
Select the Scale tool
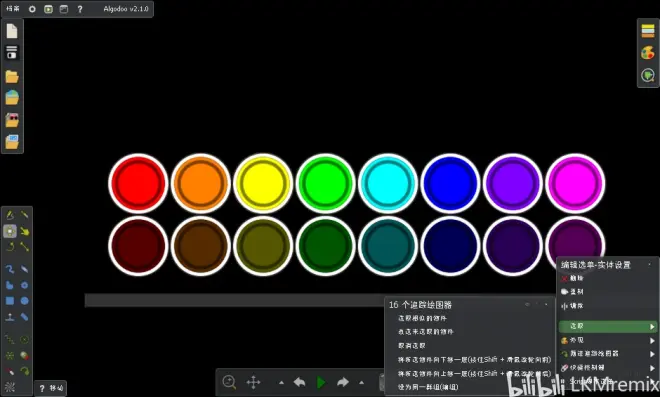click(x=24, y=246)
